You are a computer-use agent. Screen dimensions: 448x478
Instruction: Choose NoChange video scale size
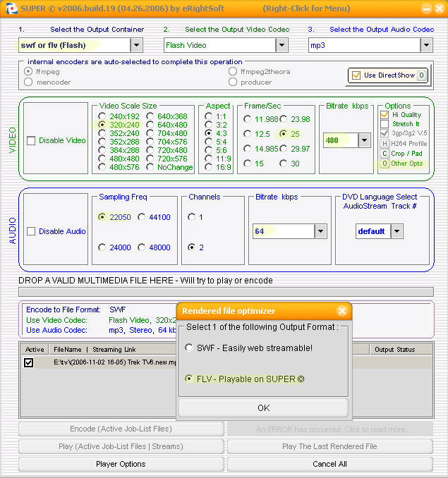150,167
